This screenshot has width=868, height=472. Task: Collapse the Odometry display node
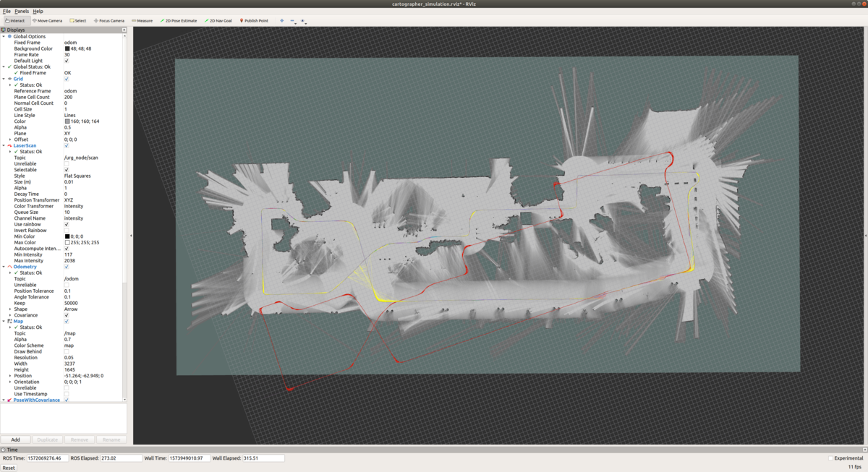pyautogui.click(x=4, y=267)
